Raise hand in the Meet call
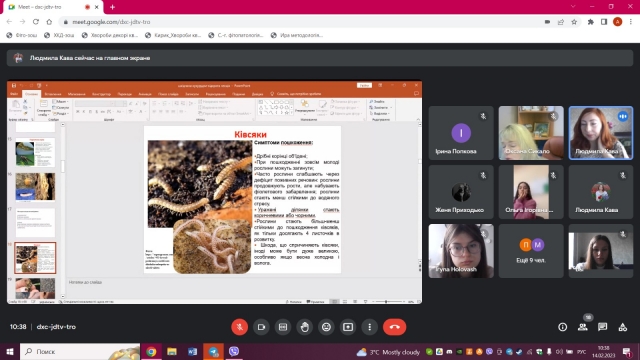640x360 pixels. [304, 327]
